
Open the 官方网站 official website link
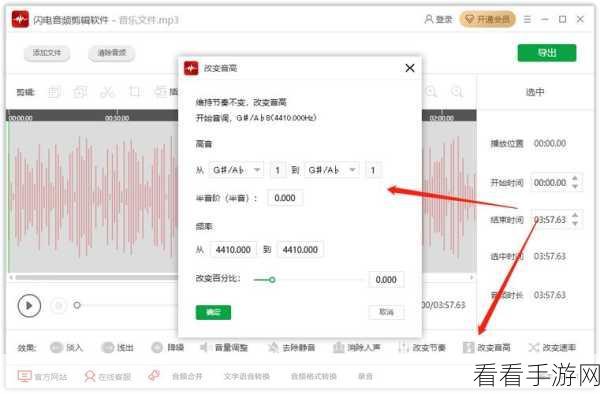tap(42, 377)
